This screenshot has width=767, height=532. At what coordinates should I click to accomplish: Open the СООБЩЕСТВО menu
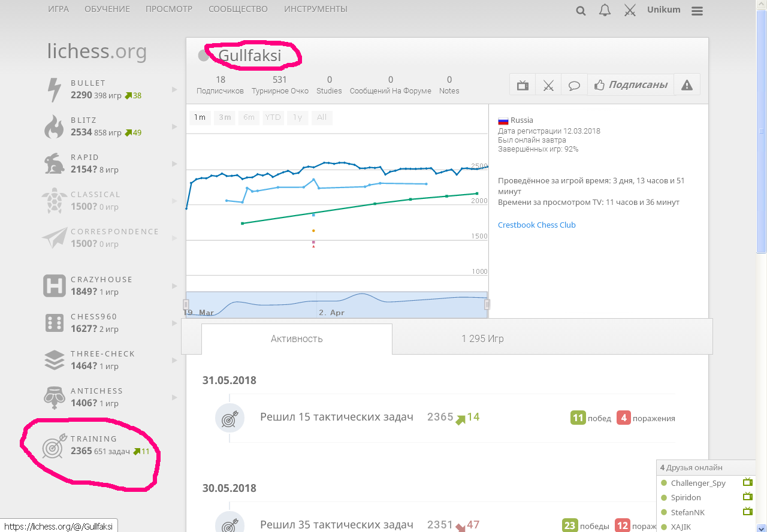(x=238, y=9)
